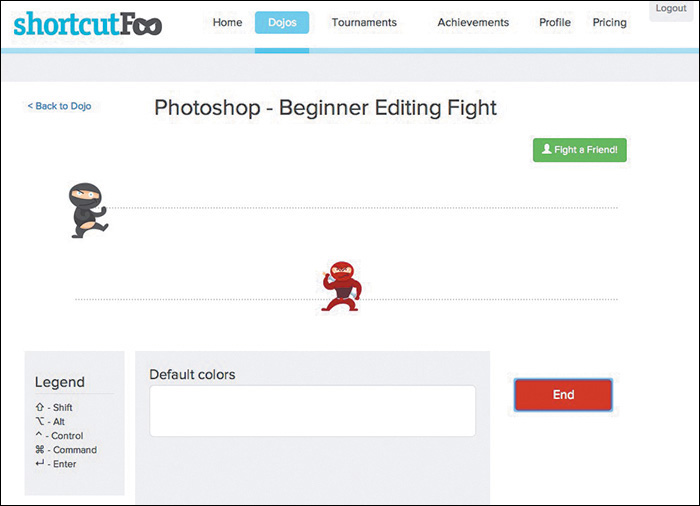Click the Legend heading
The height and width of the screenshot is (506, 700).
[60, 382]
